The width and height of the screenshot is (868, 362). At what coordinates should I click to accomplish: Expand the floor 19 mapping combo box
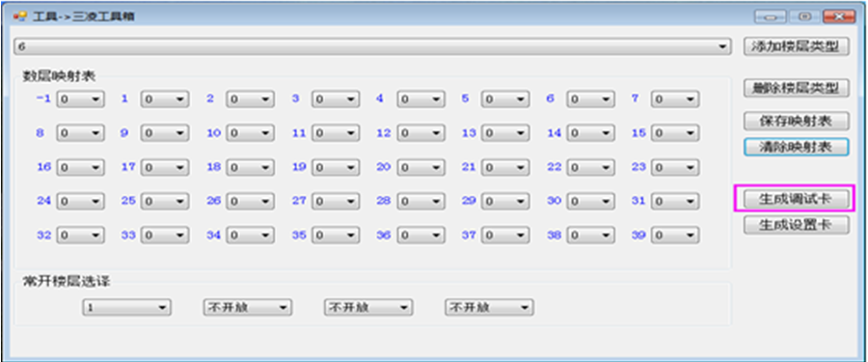click(x=336, y=167)
